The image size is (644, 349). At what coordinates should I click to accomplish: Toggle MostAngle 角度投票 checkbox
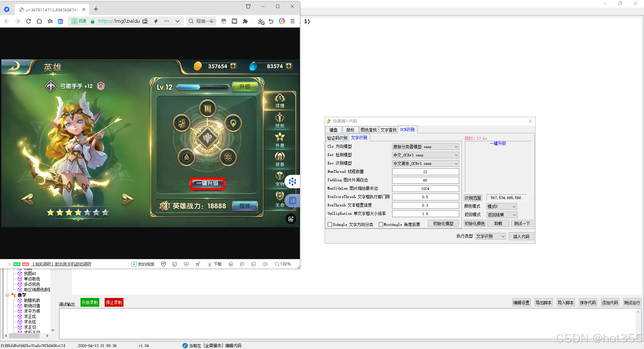(381, 225)
